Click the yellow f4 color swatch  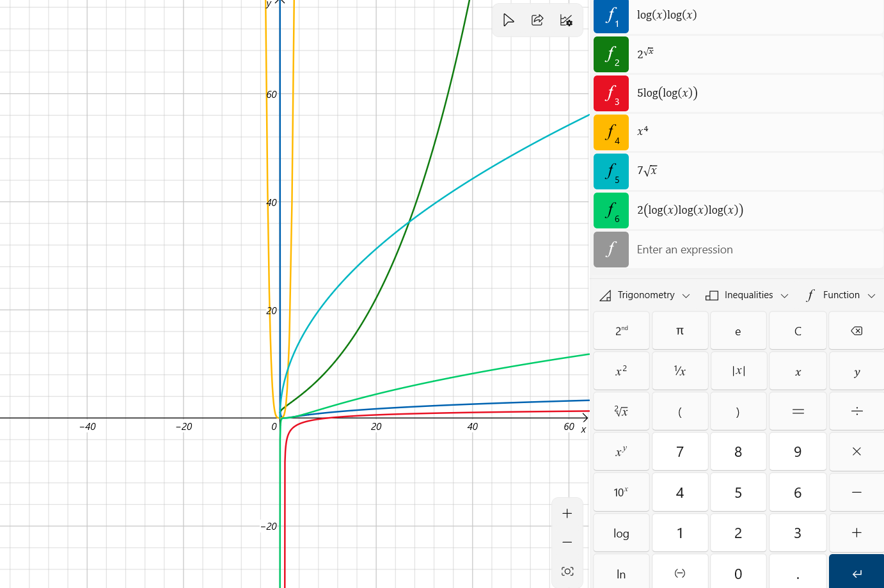pyautogui.click(x=611, y=132)
